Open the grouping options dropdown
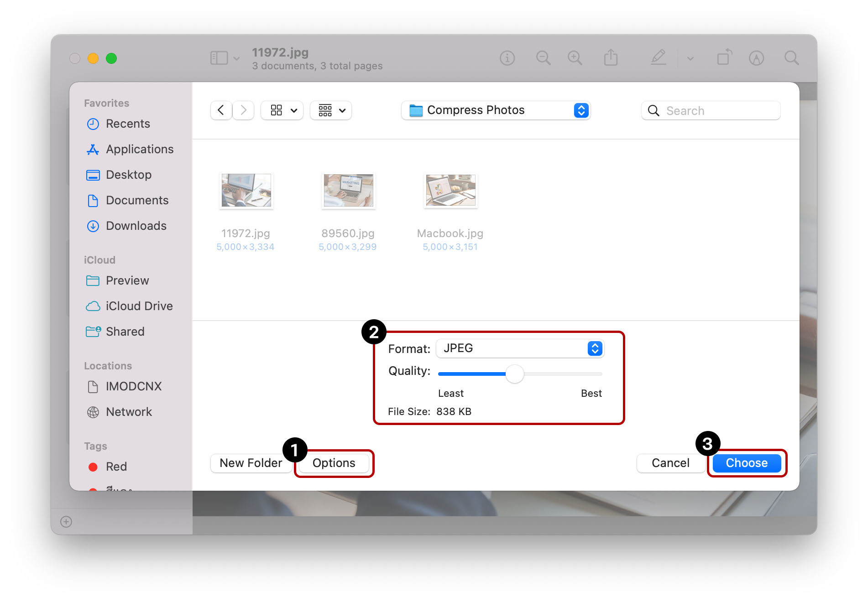Screen dimensions: 868x602 click(331, 110)
